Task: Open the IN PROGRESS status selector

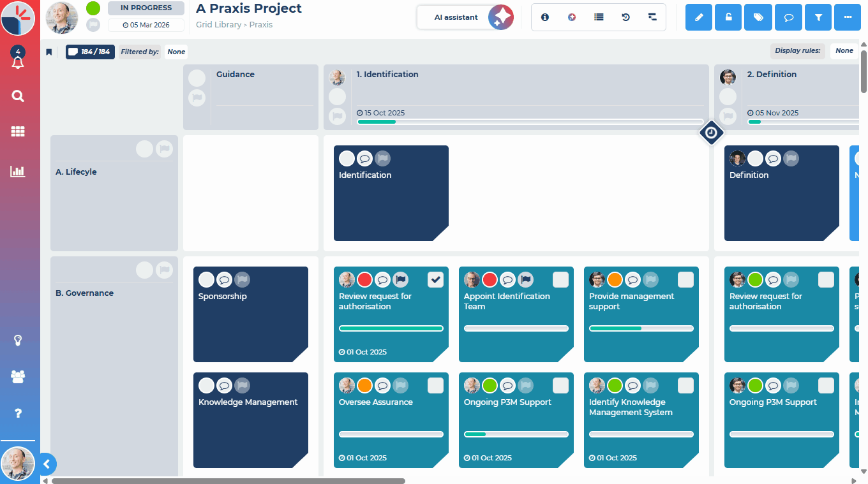Action: tap(146, 8)
